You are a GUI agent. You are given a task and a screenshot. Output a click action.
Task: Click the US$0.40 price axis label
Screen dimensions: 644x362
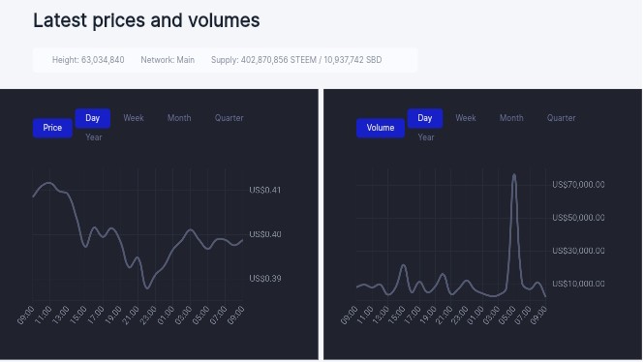coord(265,234)
